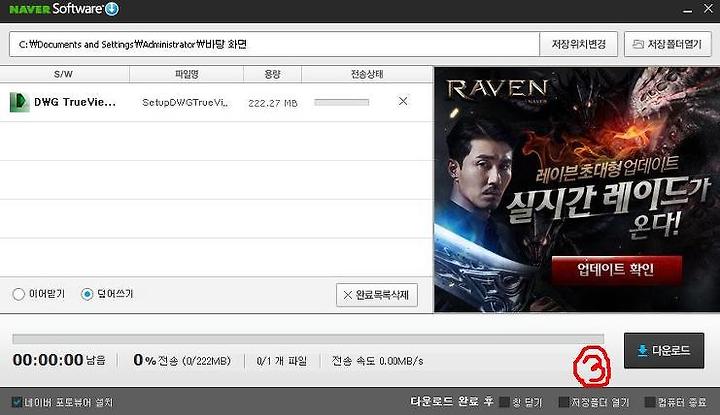Image resolution: width=720 pixels, height=415 pixels.
Task: Enable 저장폴더 열기 after download
Action: pyautogui.click(x=563, y=402)
